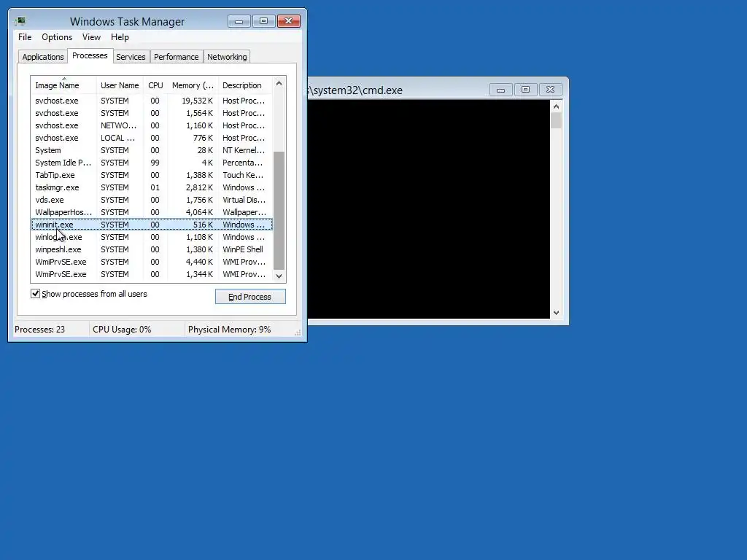747x560 pixels.
Task: Sort by Memory column header
Action: (193, 85)
